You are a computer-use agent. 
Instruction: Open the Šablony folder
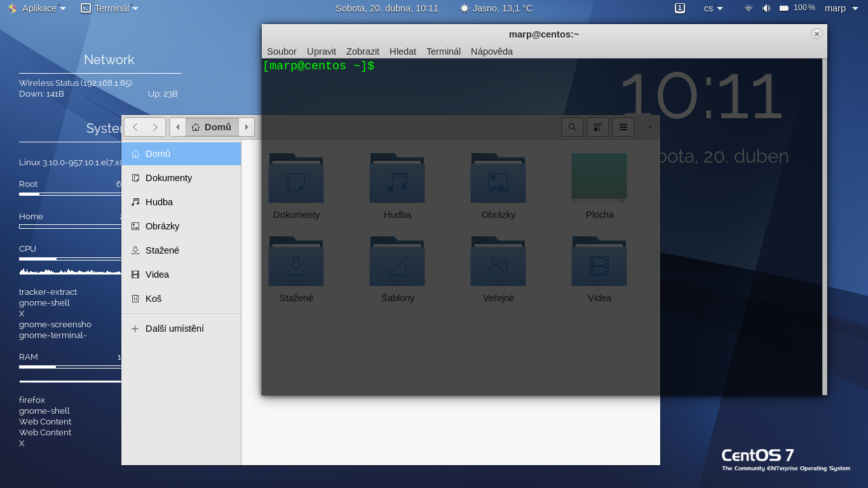point(397,261)
